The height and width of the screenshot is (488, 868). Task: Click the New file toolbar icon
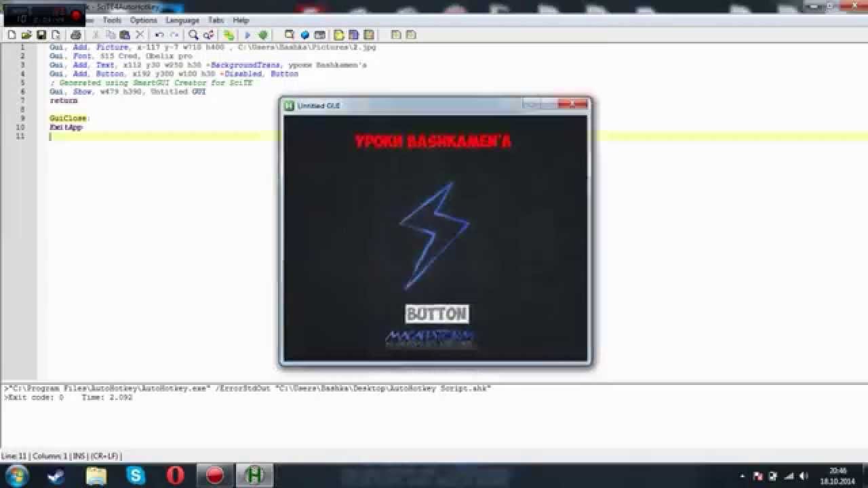click(x=12, y=35)
